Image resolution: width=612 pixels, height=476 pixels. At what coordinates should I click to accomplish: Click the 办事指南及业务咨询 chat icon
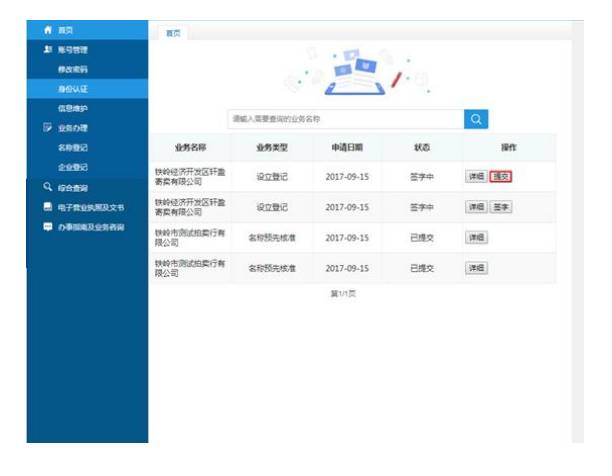pos(48,227)
